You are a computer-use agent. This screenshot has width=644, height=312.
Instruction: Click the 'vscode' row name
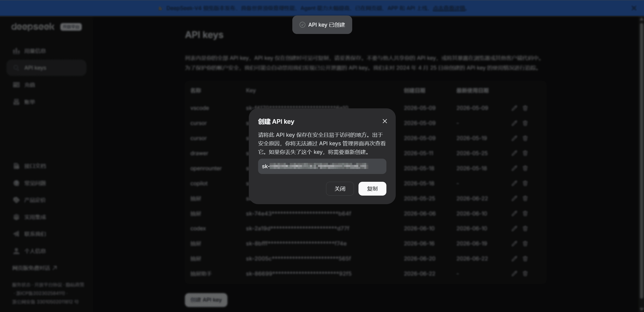[x=200, y=108]
